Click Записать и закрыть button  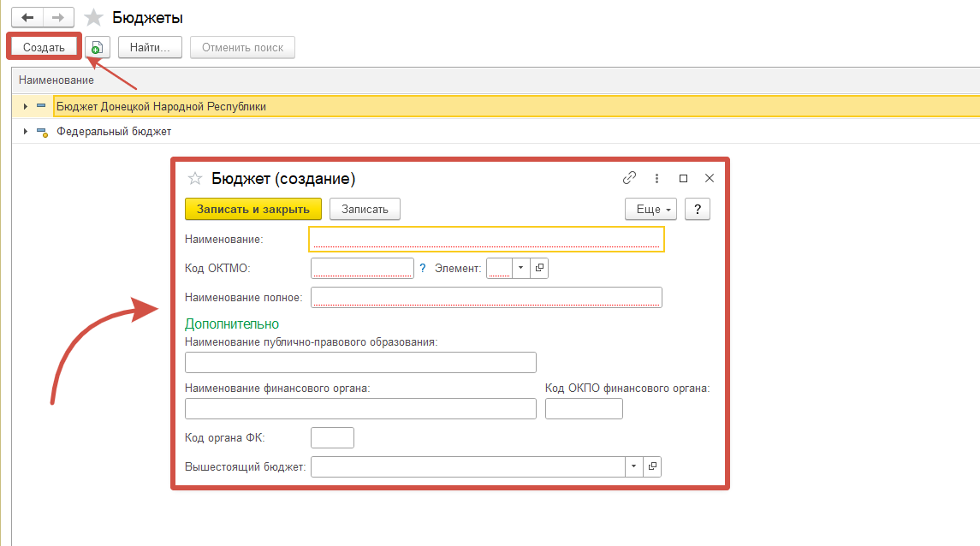pyautogui.click(x=253, y=210)
